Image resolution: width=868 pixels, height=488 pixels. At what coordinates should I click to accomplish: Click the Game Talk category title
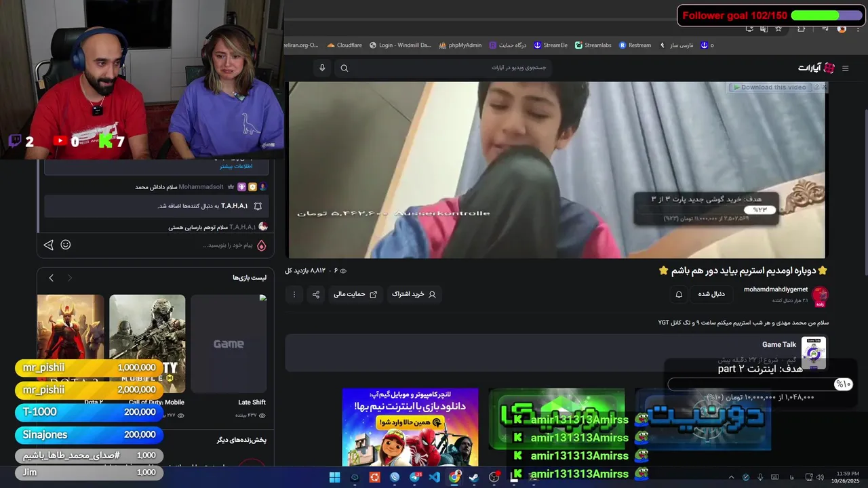pyautogui.click(x=779, y=345)
